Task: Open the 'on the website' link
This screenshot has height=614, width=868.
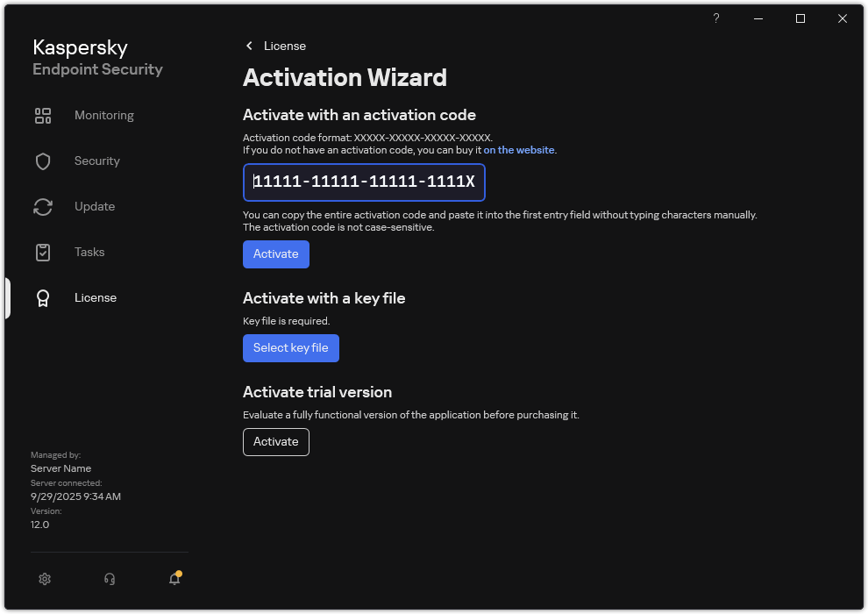Action: (518, 150)
